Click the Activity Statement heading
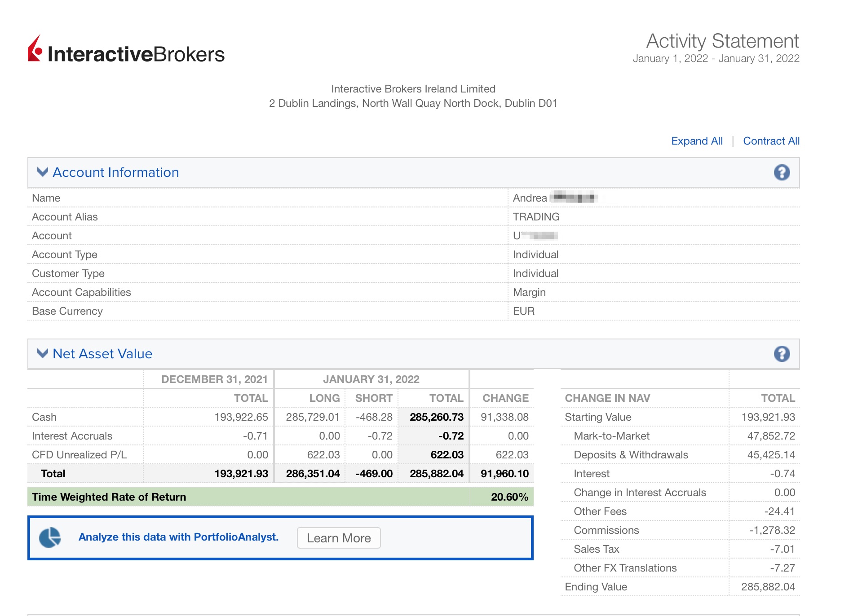 click(x=722, y=41)
